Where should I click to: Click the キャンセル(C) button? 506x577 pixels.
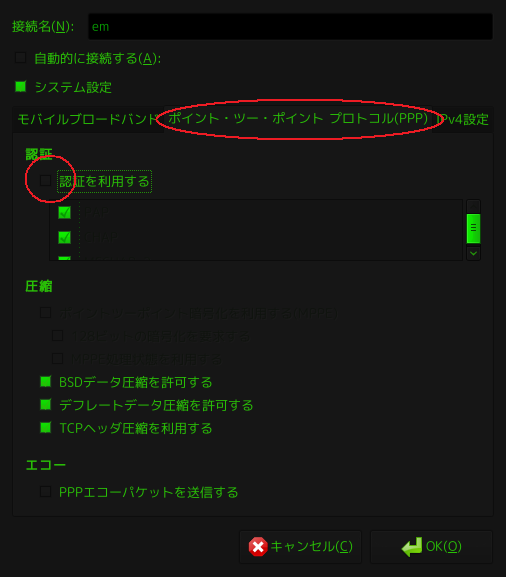click(300, 546)
